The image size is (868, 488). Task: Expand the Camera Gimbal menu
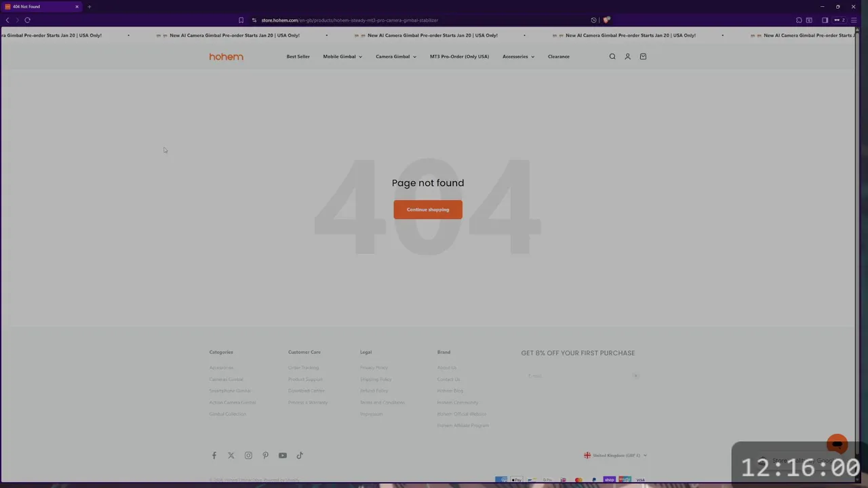(396, 57)
